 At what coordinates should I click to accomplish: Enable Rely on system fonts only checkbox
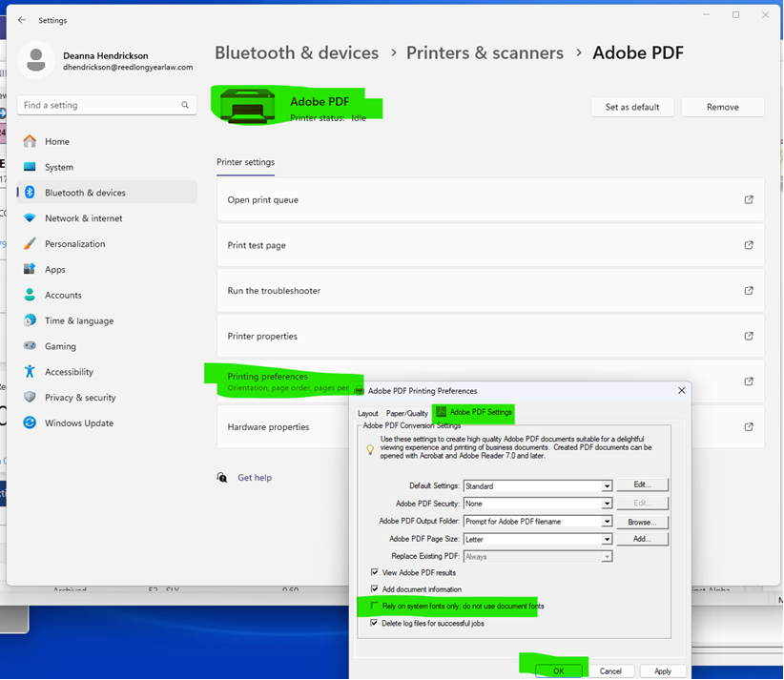(375, 607)
